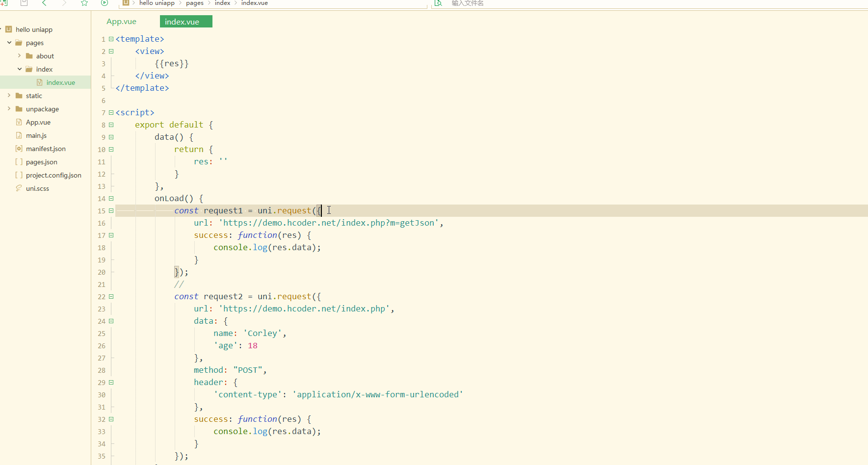Click the run play icon in toolbar
868x465 pixels.
pos(105,3)
